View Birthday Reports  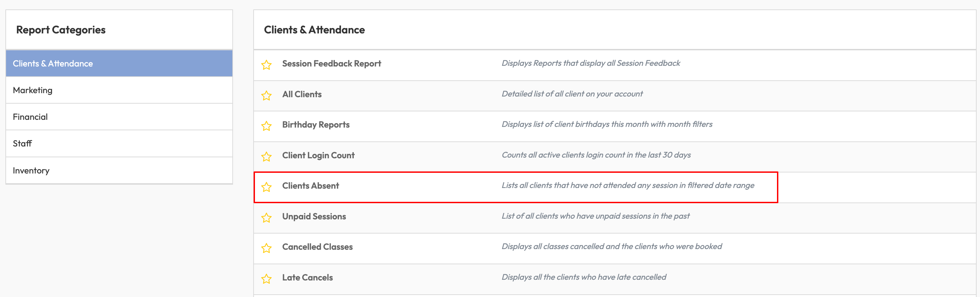click(x=316, y=125)
